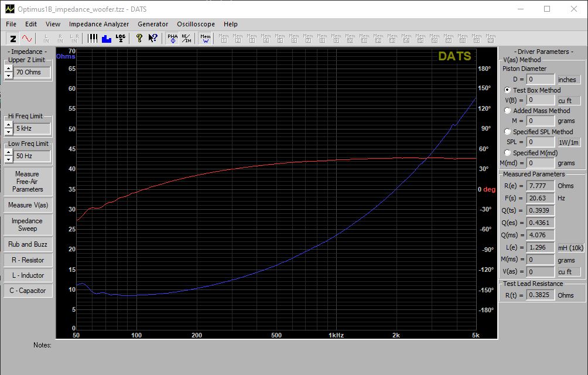Image resolution: width=588 pixels, height=375 pixels.
Task: Toggle the LOG Z scale icon
Action: (x=121, y=38)
